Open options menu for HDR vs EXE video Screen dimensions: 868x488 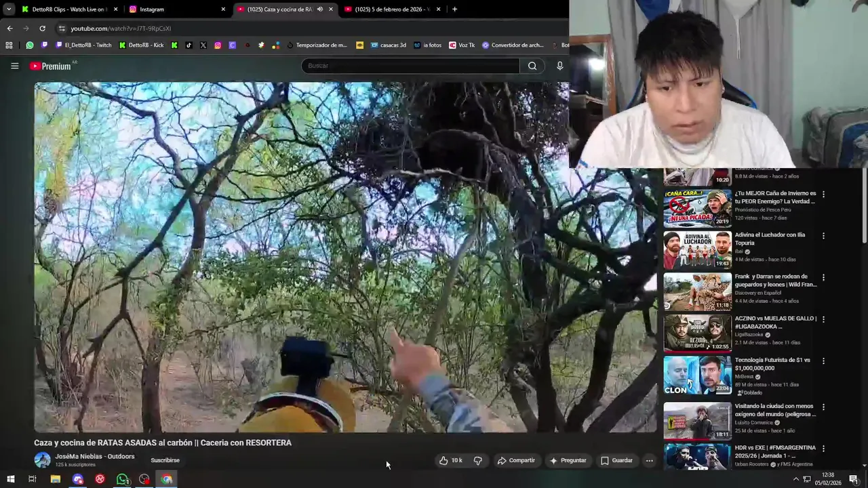click(x=823, y=449)
